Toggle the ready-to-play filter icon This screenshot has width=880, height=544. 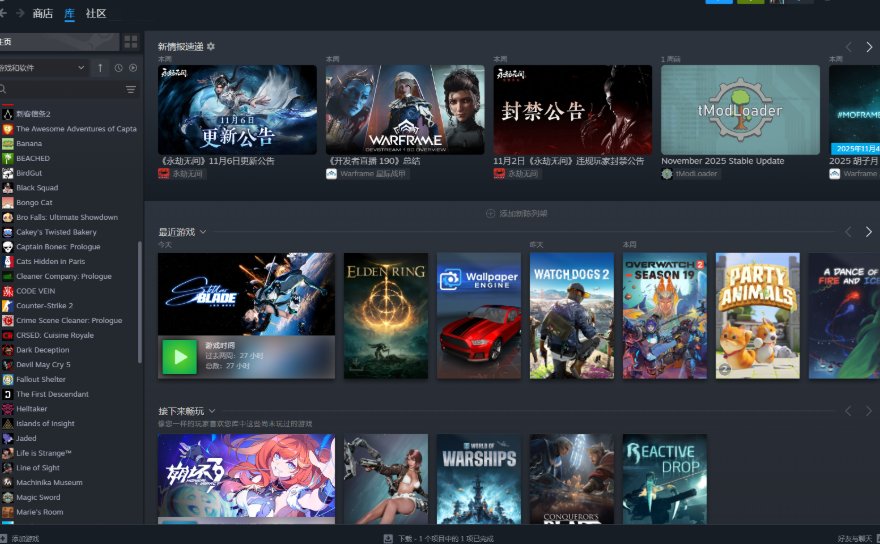pos(132,68)
